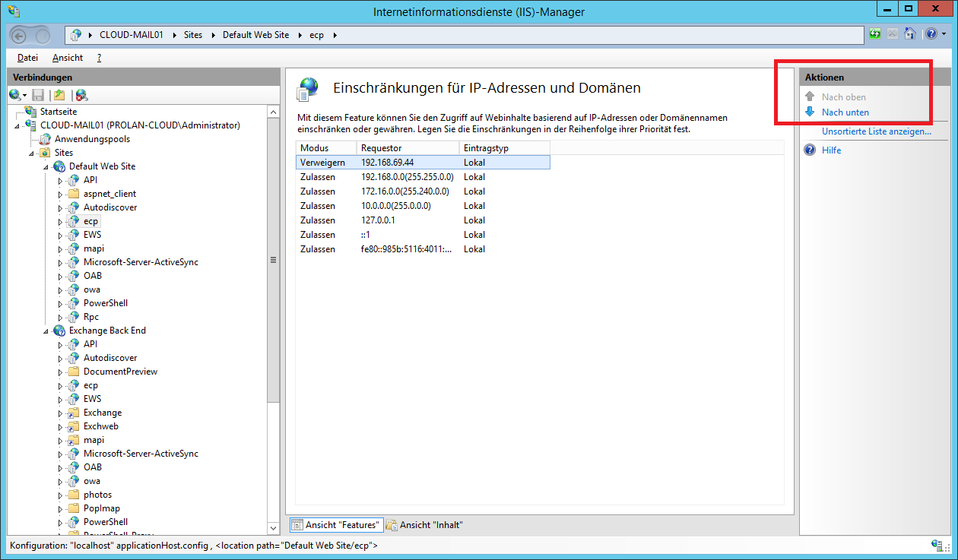Click the blue Hilfe question mark icon
The height and width of the screenshot is (560, 958).
tap(810, 150)
